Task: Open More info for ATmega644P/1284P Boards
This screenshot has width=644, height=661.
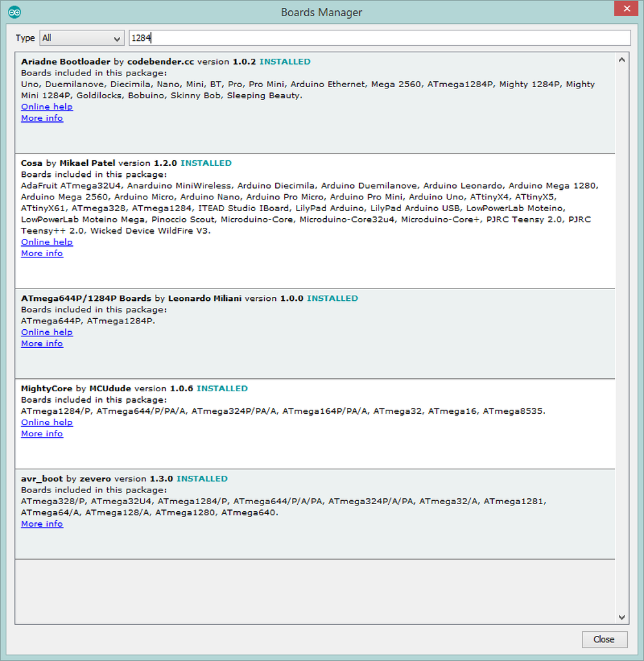Action: (42, 343)
